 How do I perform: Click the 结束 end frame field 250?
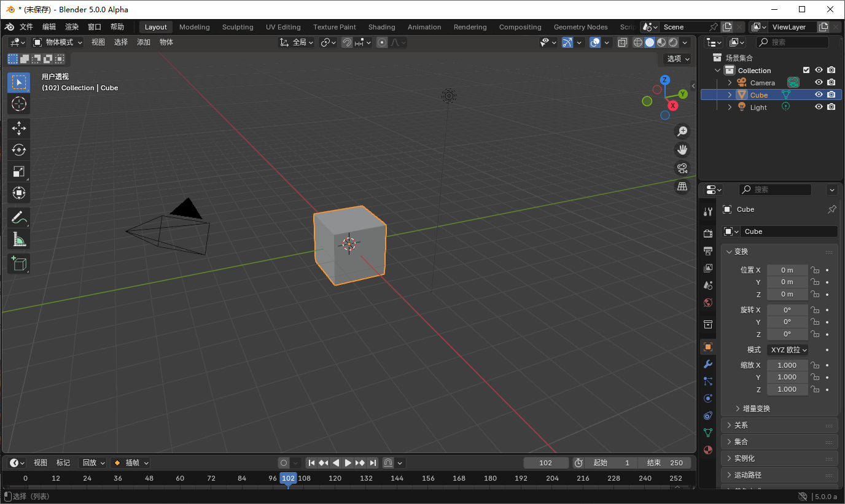click(x=665, y=463)
